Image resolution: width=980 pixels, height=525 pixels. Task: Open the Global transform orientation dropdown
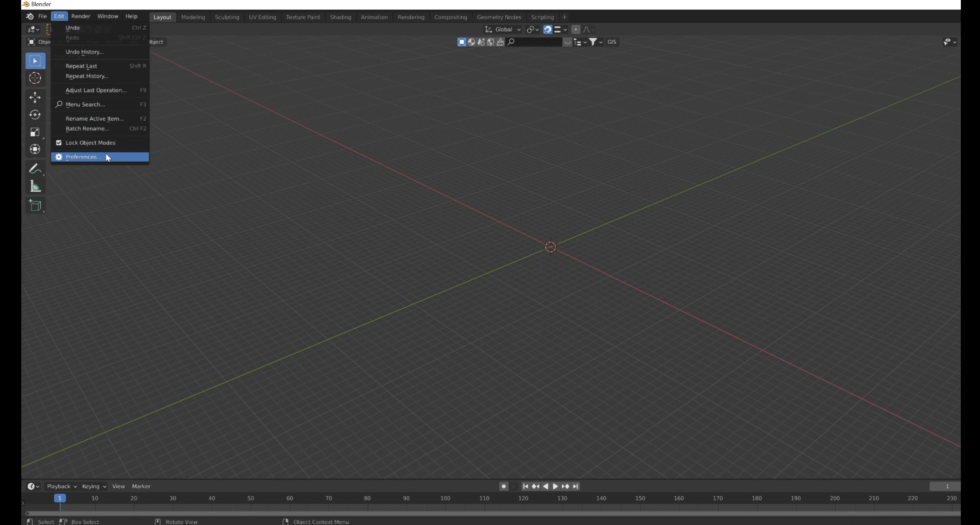503,30
